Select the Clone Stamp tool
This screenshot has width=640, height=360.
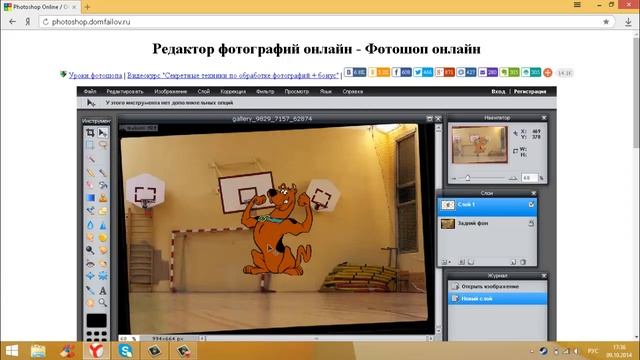click(x=103, y=198)
